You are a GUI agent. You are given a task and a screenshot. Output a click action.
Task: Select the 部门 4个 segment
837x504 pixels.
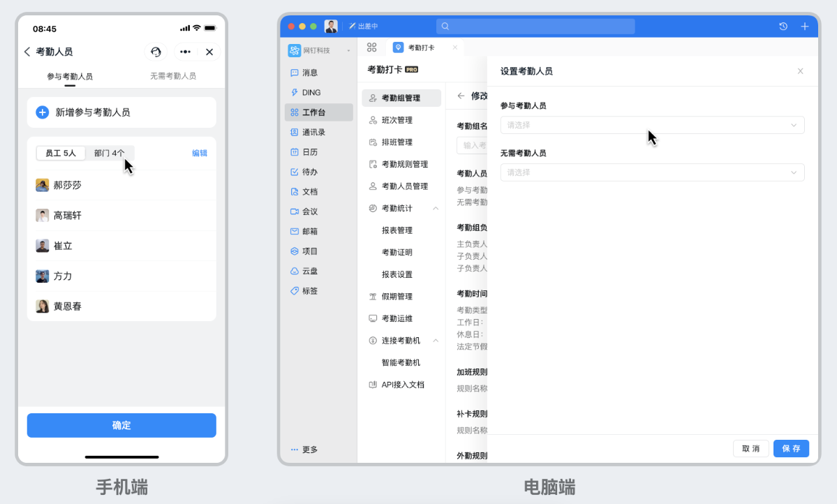(110, 154)
